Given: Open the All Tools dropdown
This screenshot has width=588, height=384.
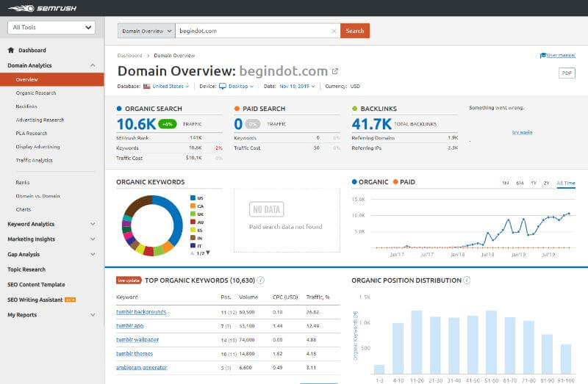Looking at the screenshot, I should (51, 28).
